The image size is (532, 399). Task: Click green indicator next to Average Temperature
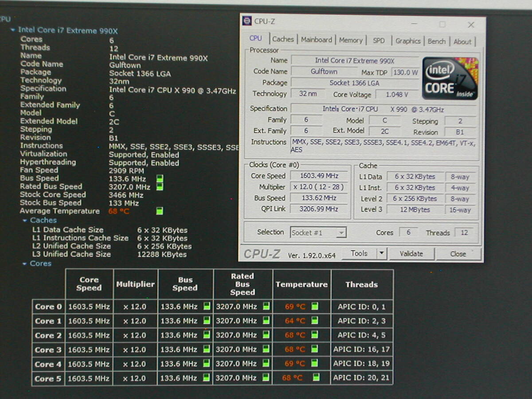tap(160, 211)
